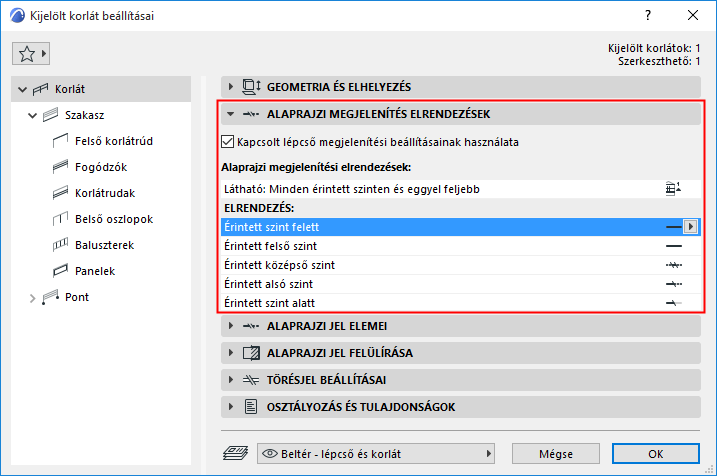Screen dimensions: 717x476
Task: Click symbol icon of Érintett alsó szint
Action: pyautogui.click(x=674, y=284)
